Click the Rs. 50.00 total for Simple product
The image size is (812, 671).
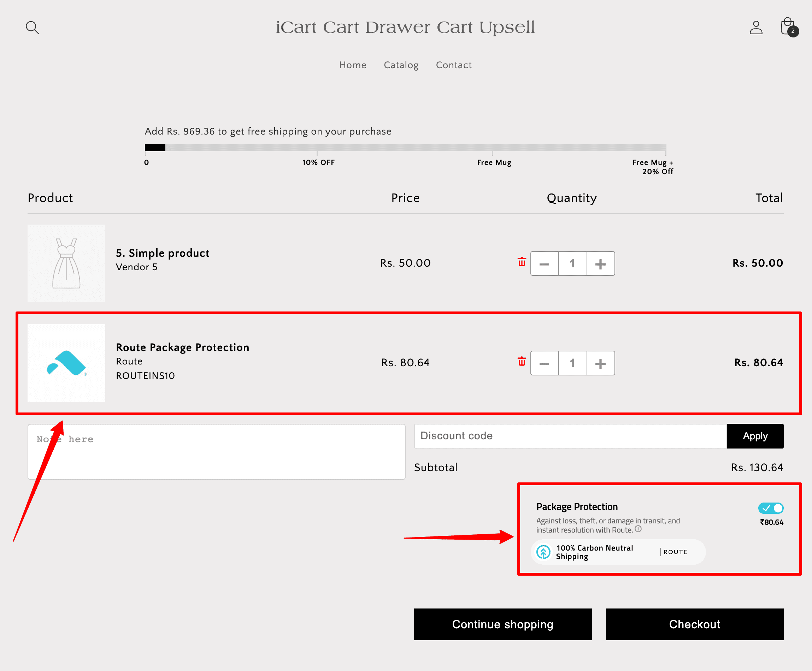pyautogui.click(x=758, y=263)
